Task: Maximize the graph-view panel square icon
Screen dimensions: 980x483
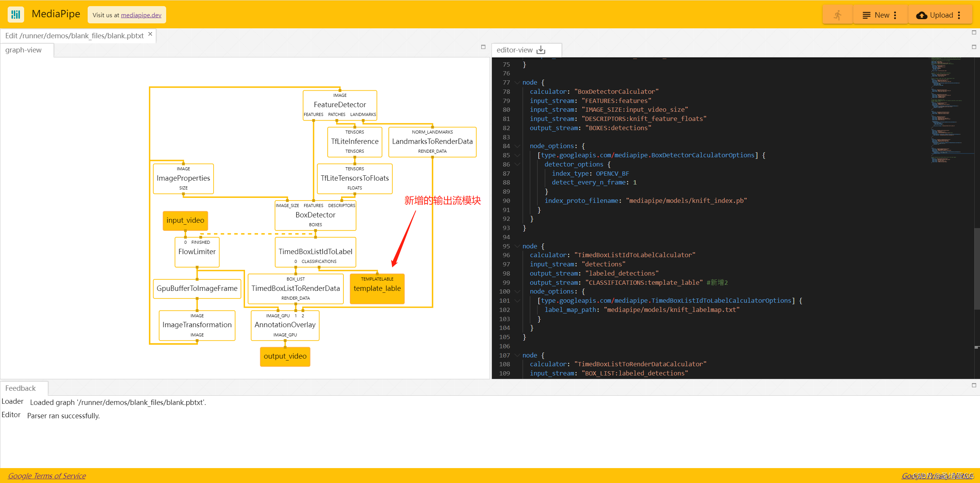Action: pyautogui.click(x=483, y=47)
